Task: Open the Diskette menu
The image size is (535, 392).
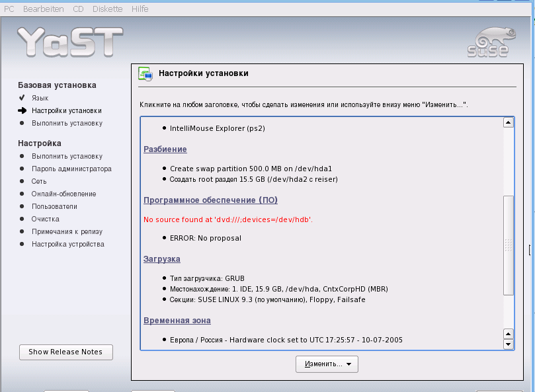Action: 108,9
